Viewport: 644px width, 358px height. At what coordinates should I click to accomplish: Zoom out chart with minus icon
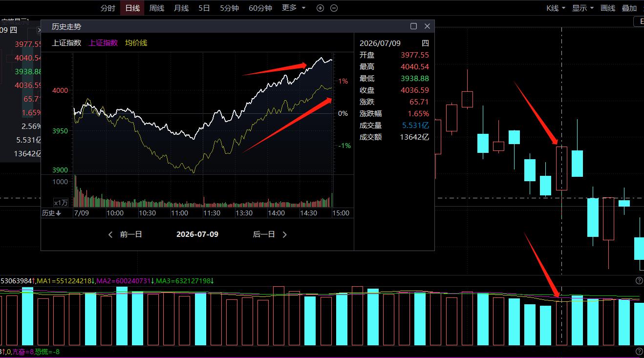click(334, 8)
